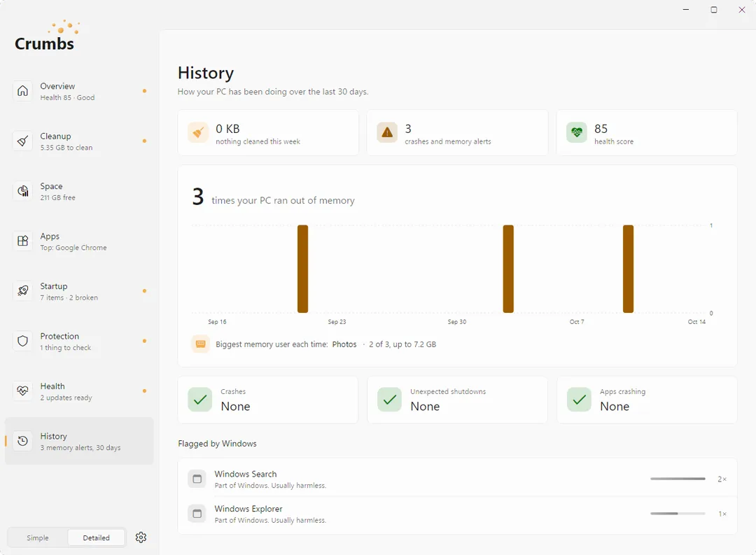The image size is (756, 555).
Task: Click the green heart icon beside health score
Action: click(x=577, y=132)
